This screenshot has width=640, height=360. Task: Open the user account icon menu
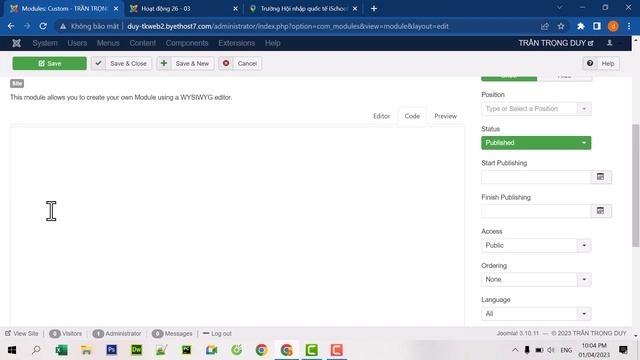pyautogui.click(x=609, y=43)
